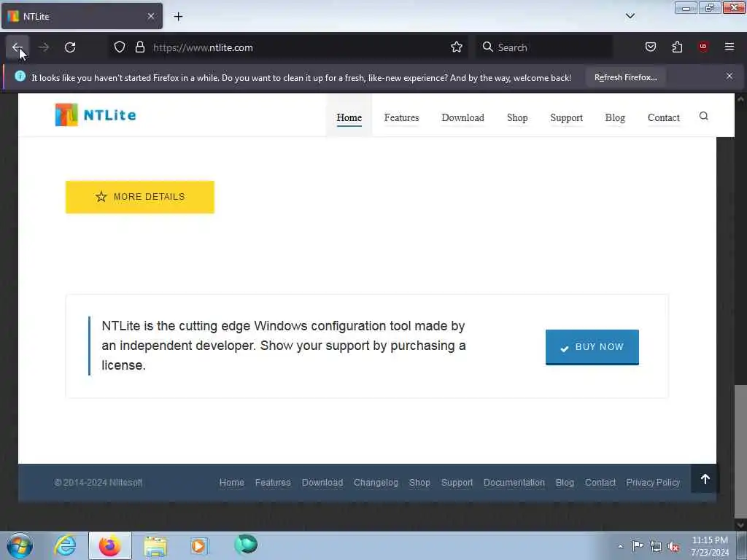Click the green round taskbar icon

245,544
